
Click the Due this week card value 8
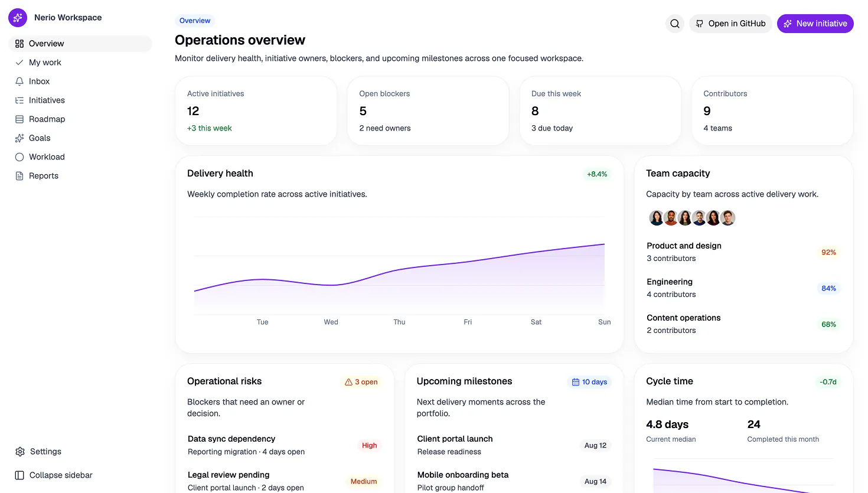pos(535,111)
